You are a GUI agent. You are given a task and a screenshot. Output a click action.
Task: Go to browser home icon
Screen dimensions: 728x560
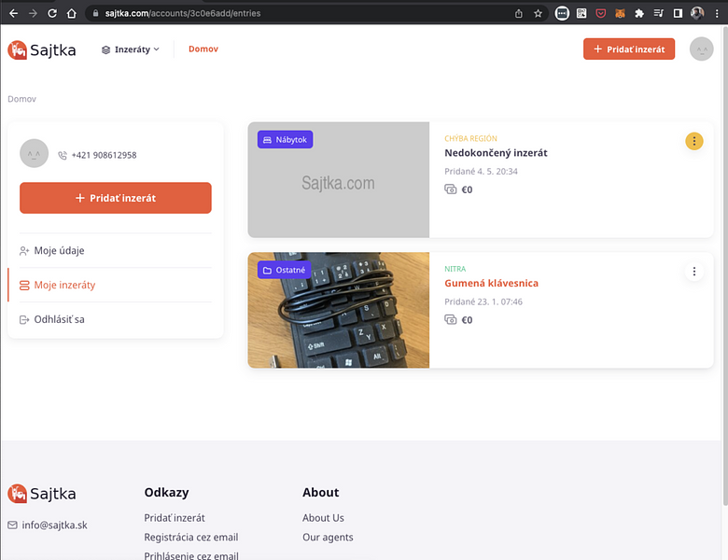coord(71,13)
